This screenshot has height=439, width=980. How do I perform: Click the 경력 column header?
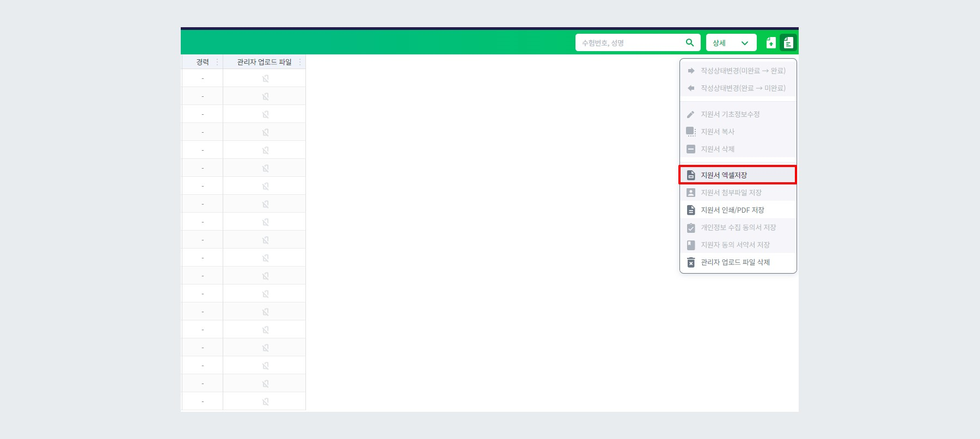pos(203,62)
